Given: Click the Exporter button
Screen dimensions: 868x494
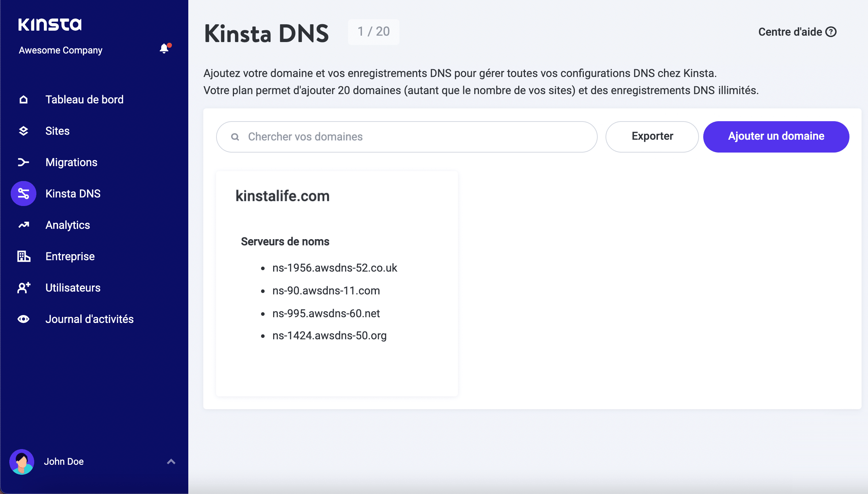Looking at the screenshot, I should point(652,137).
